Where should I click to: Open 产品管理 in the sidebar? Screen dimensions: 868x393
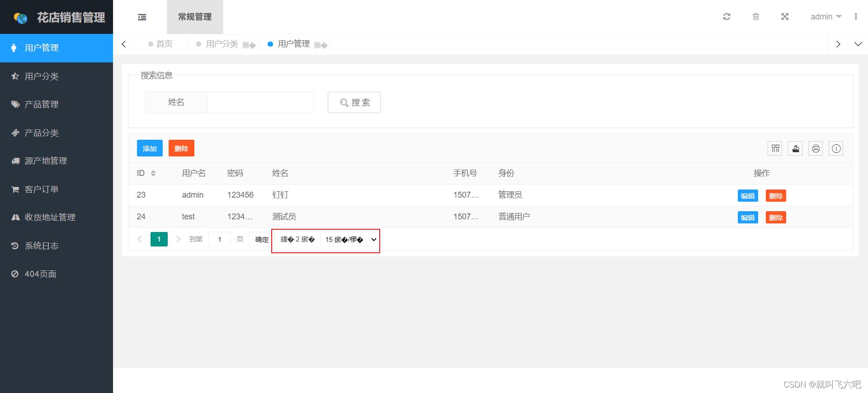click(x=57, y=104)
